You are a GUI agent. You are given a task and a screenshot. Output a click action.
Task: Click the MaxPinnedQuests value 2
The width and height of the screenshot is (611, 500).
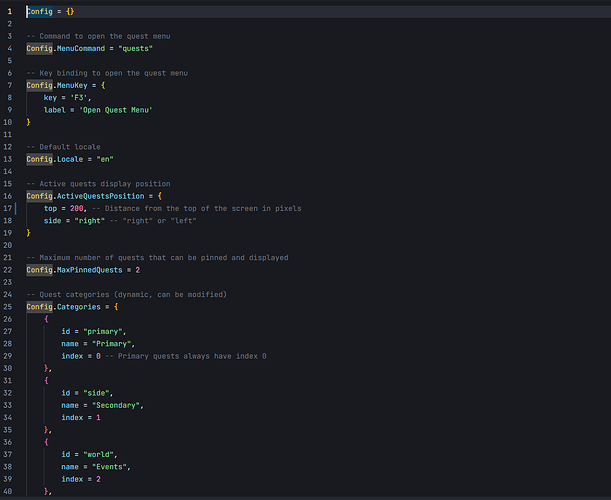[x=138, y=270]
